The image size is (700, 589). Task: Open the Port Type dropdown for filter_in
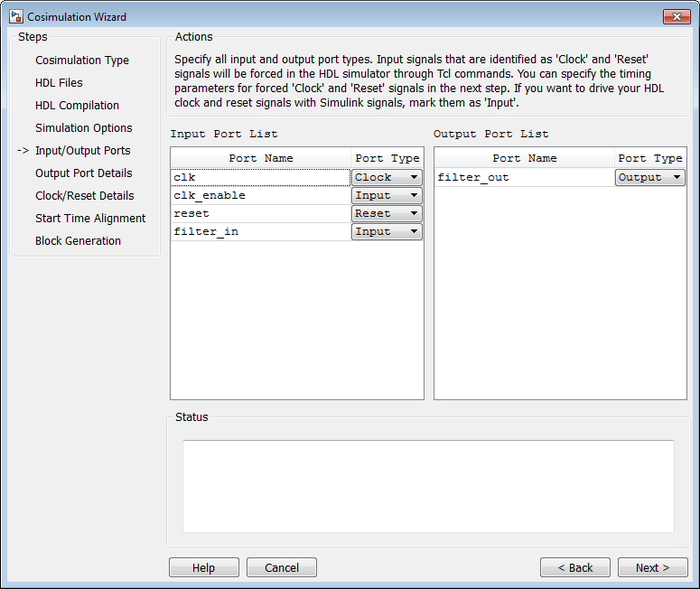[387, 232]
